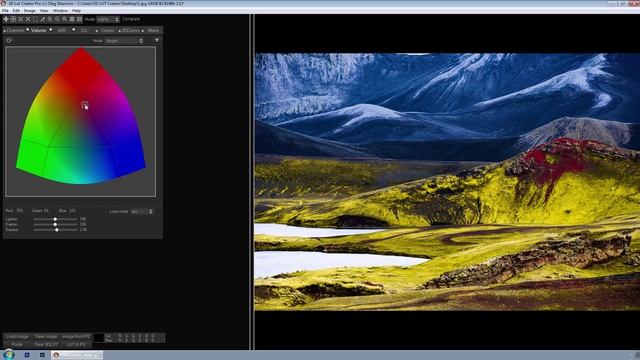Activate the 3D LUT Creator taskbar button

coord(77,355)
